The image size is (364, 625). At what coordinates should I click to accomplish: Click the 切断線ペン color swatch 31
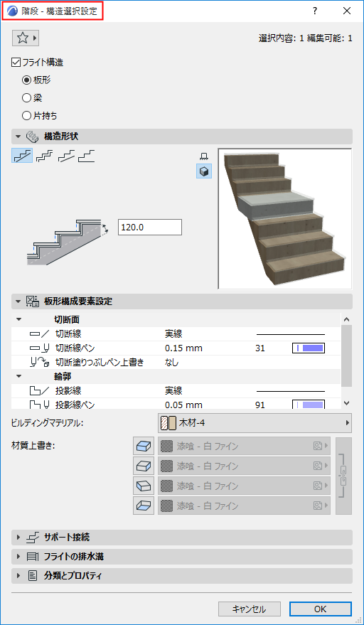309,348
